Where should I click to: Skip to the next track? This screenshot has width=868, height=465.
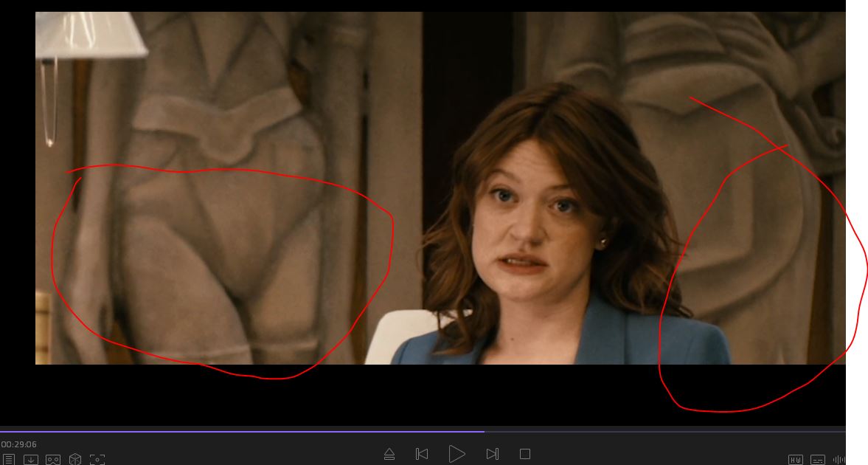coord(492,454)
